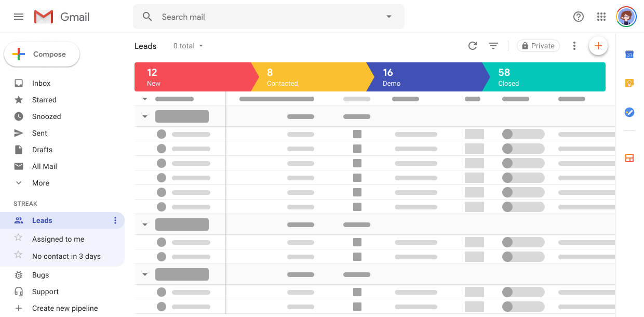
Task: Click the Compose button
Action: point(42,54)
